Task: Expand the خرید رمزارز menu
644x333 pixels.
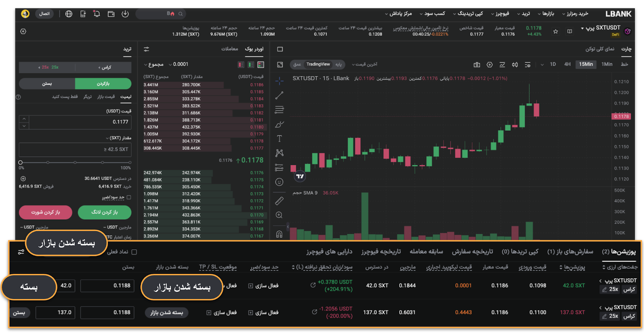Action: [575, 14]
